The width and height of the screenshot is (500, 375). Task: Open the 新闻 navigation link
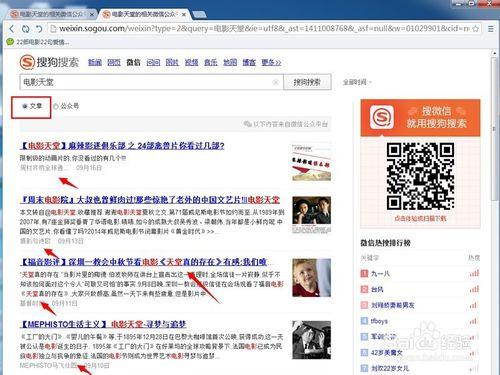pyautogui.click(x=95, y=62)
